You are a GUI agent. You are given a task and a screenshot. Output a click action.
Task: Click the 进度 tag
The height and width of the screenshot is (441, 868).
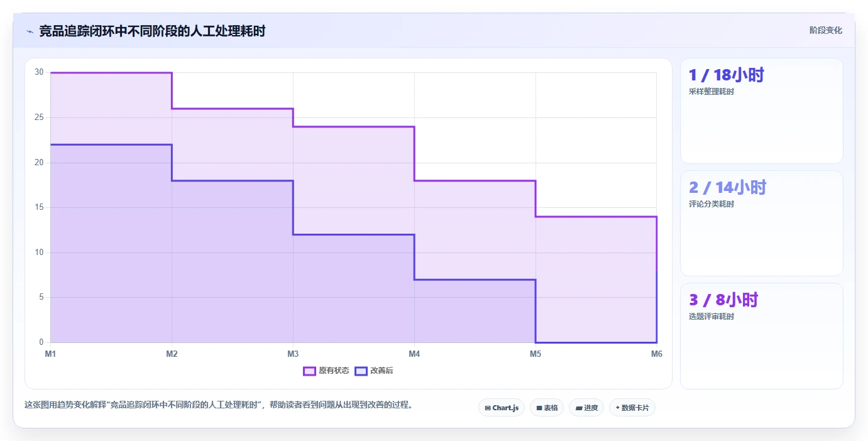[x=586, y=408]
